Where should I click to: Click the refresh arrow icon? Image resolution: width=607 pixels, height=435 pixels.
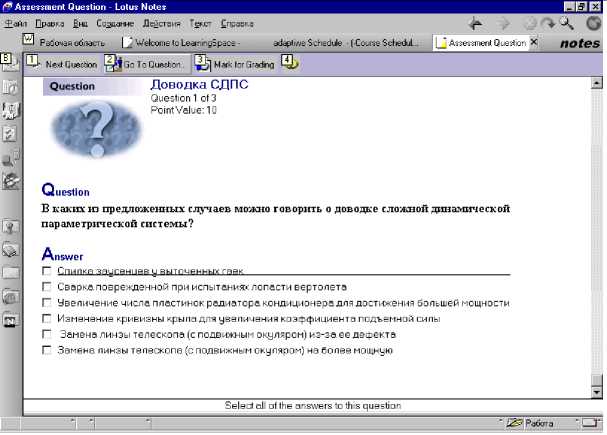(547, 24)
